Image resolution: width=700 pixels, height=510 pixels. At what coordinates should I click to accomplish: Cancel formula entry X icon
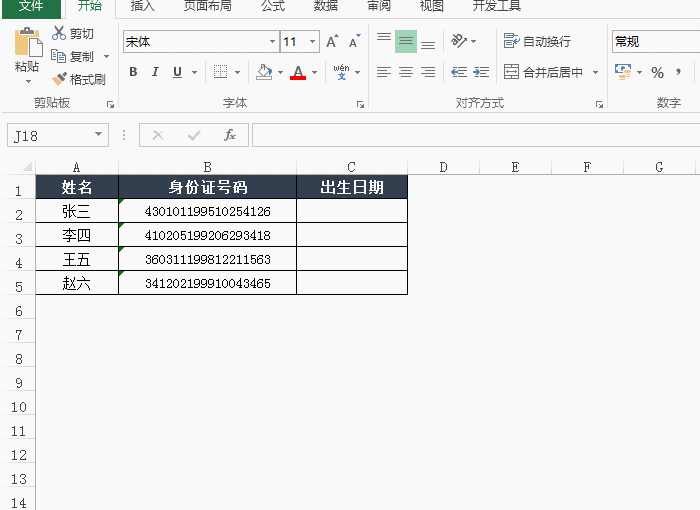[x=158, y=135]
